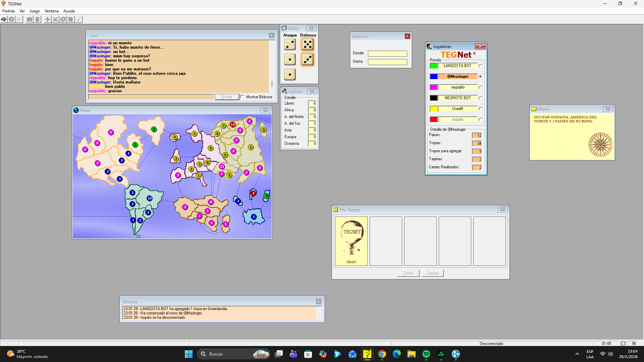The width and height of the screenshot is (644, 362).
Task: Select the reypablo radio button
Action: (480, 87)
